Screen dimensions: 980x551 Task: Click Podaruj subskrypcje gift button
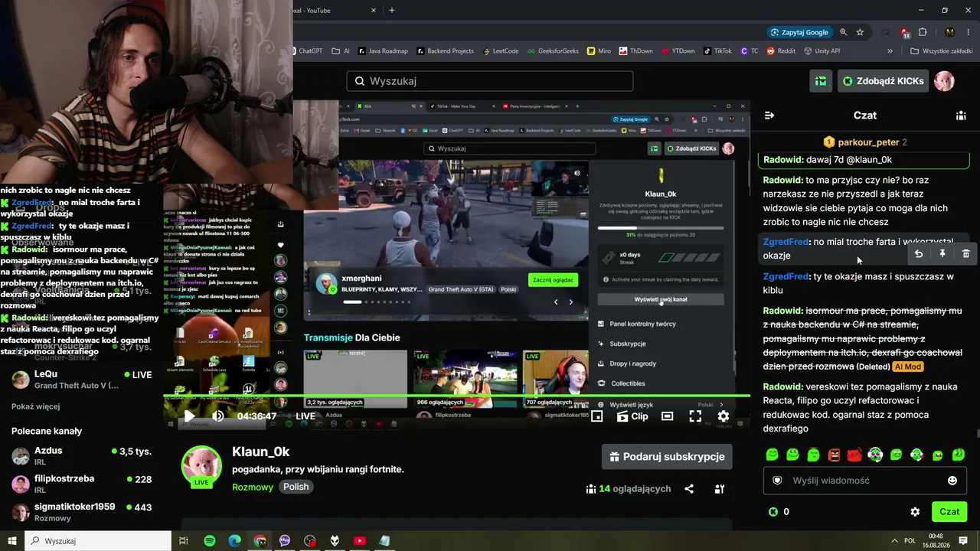click(x=667, y=457)
